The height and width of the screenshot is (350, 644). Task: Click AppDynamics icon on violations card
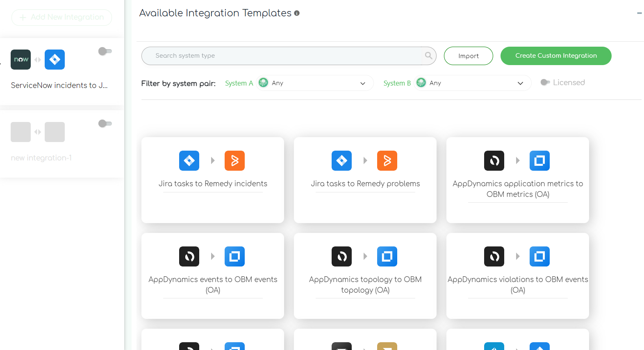(x=494, y=256)
